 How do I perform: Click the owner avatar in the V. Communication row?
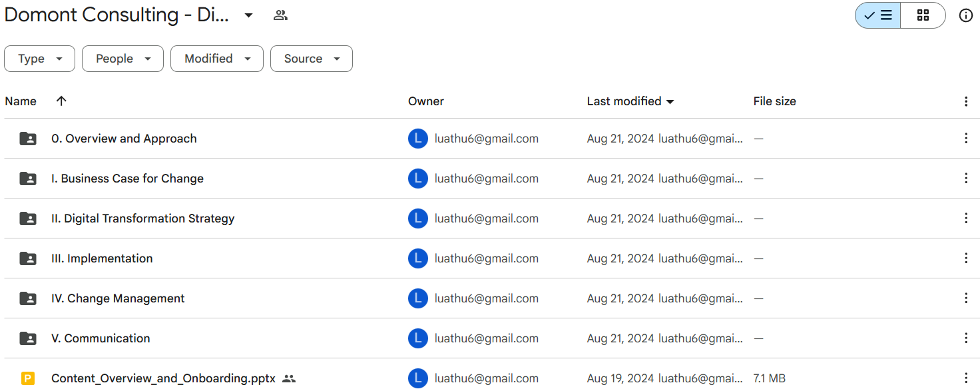click(x=417, y=338)
